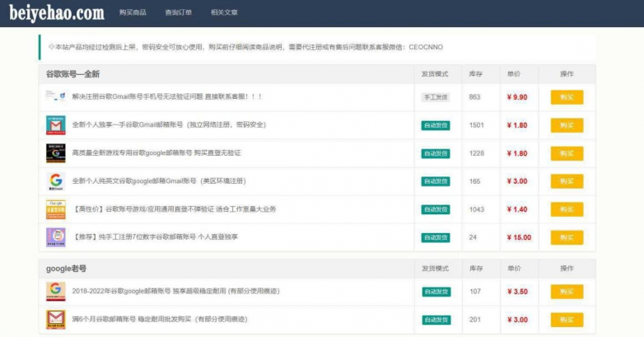Click the Gmail icon of the ¥1.80 独享 product

[55, 125]
